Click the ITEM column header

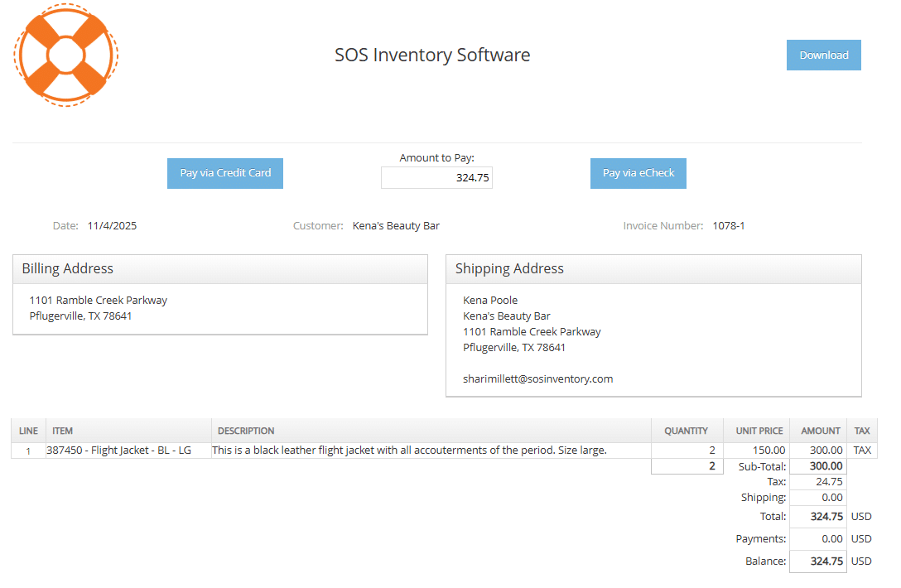(63, 431)
